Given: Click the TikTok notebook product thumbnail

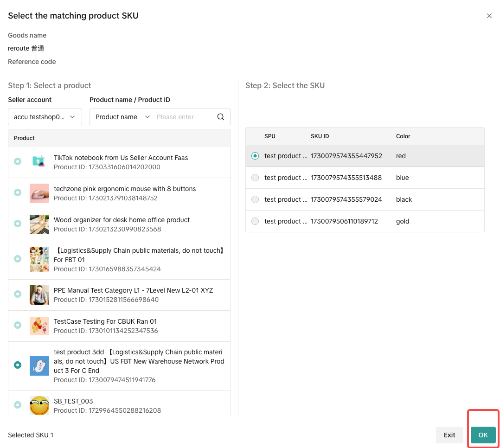Looking at the screenshot, I should [39, 162].
